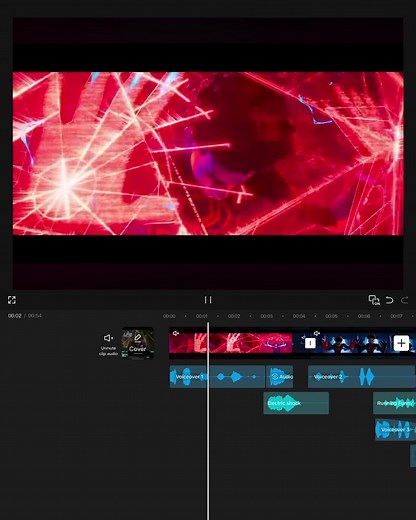The image size is (416, 520).
Task: Undo the last edit
Action: point(389,300)
